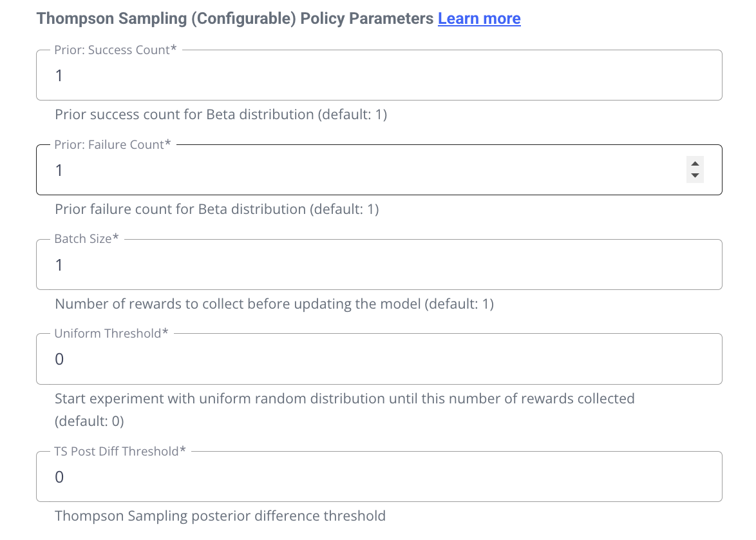
Task: Click the 'Prior: Success Count*' field label
Action: tap(115, 50)
